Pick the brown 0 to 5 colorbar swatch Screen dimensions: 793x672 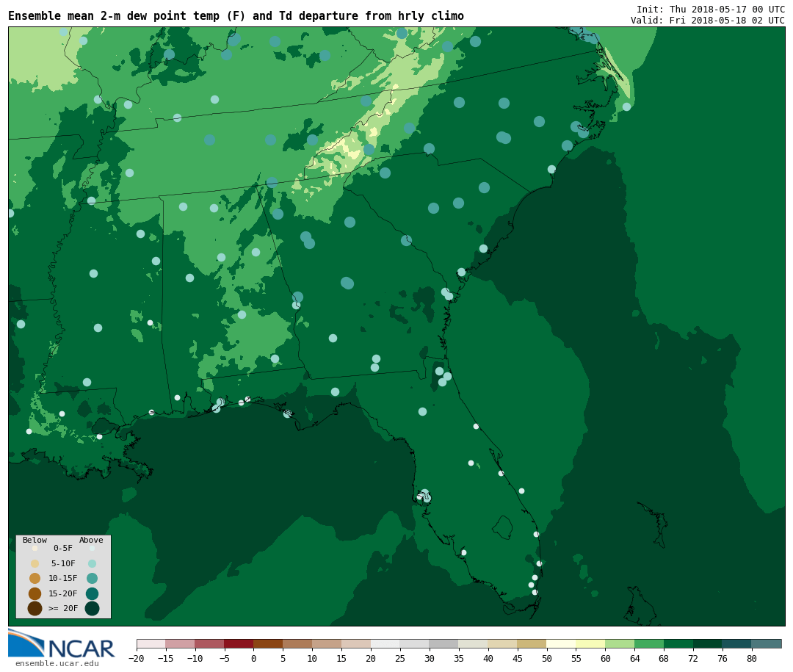tap(269, 643)
